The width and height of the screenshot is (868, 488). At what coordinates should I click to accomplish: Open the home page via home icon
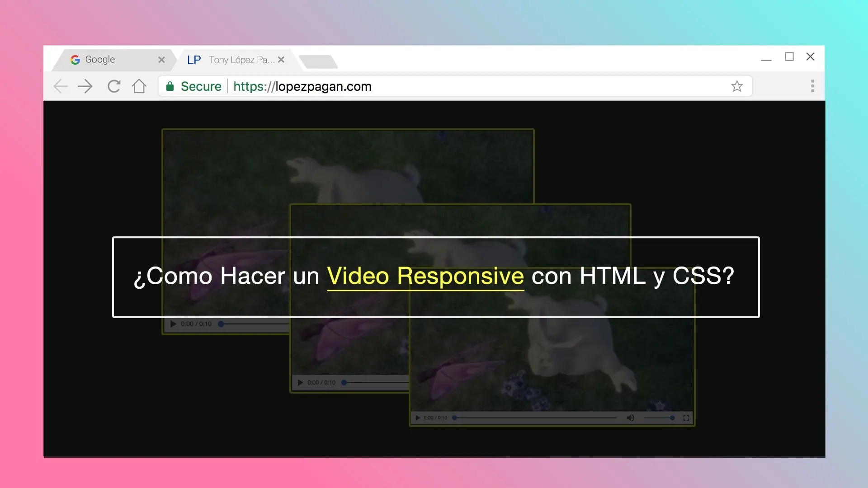(x=139, y=86)
